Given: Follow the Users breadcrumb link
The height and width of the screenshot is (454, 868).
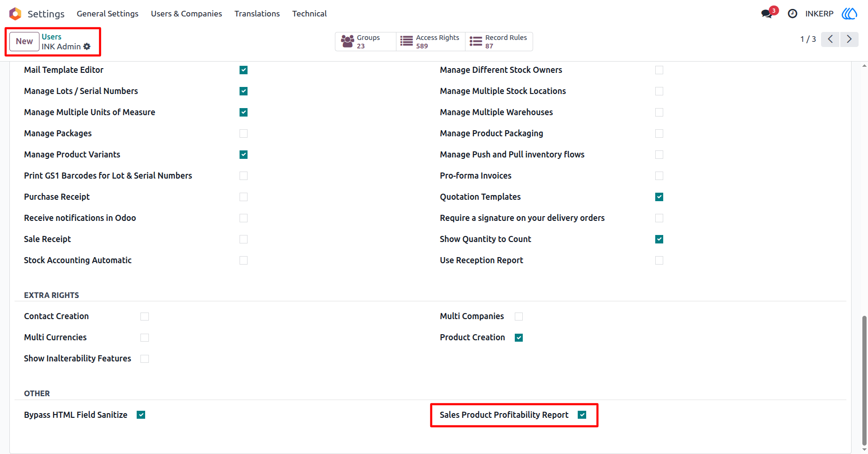Looking at the screenshot, I should (x=52, y=37).
